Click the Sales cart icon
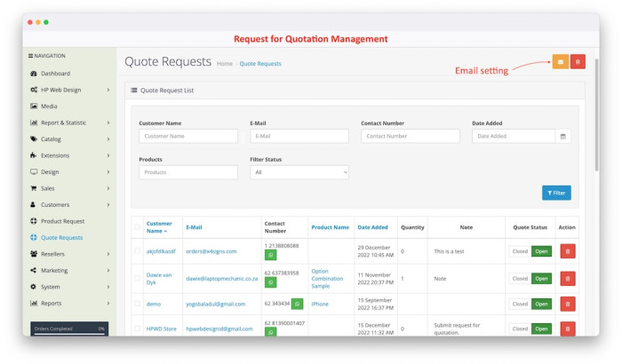The image size is (622, 364). (34, 188)
